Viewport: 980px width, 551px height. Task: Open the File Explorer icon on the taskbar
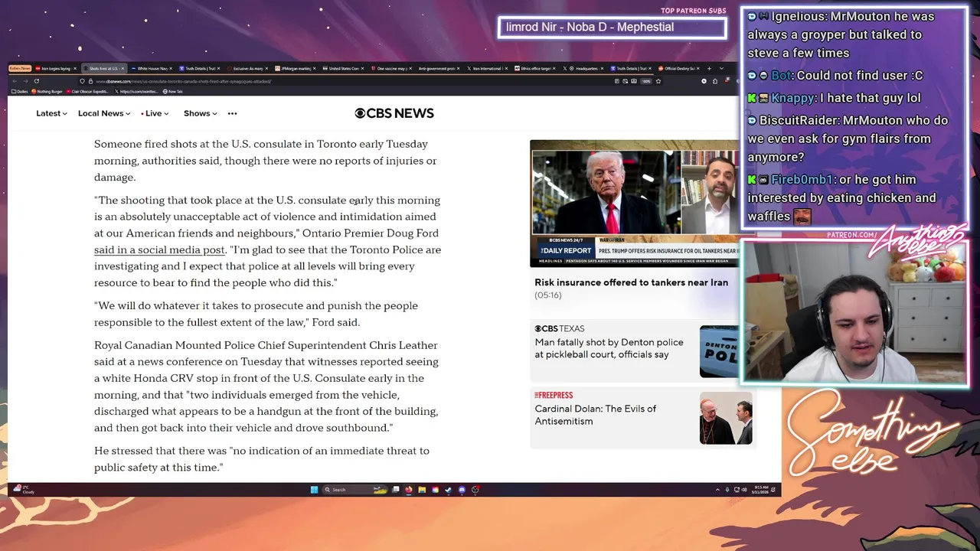(422, 490)
